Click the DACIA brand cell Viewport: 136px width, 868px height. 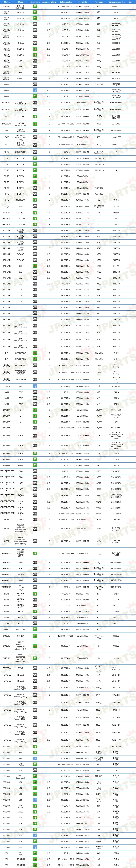click(7, 117)
